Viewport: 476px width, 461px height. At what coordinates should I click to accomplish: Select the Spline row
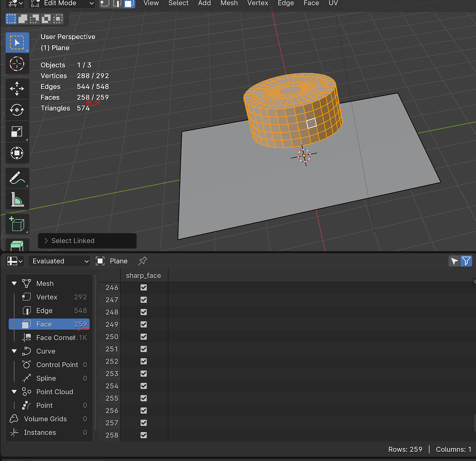pyautogui.click(x=49, y=378)
